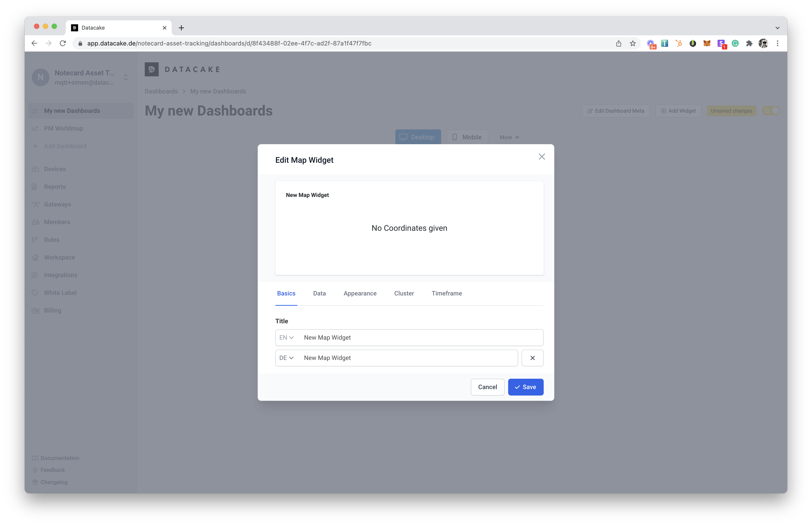The image size is (812, 526).
Task: Switch to the Basics tab
Action: click(x=286, y=293)
